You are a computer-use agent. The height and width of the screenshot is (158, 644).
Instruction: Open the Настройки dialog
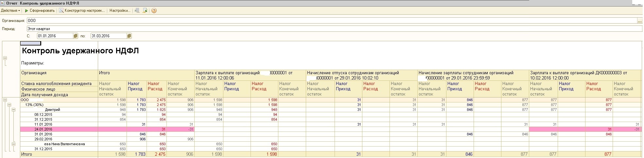[x=120, y=10]
